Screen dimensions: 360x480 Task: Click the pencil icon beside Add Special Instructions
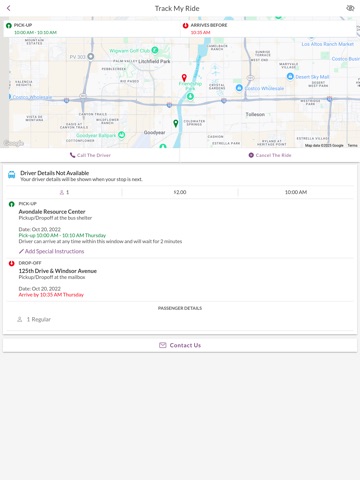[21, 251]
